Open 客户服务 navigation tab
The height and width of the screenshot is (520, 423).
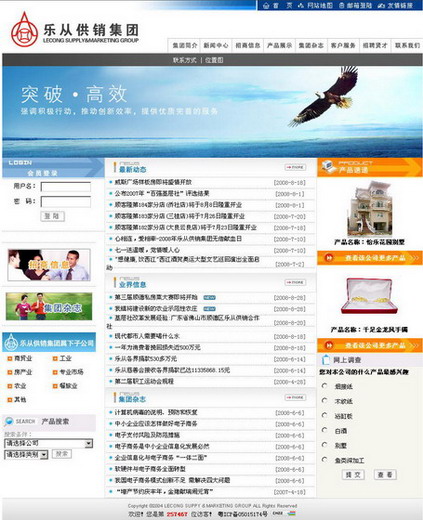point(343,45)
